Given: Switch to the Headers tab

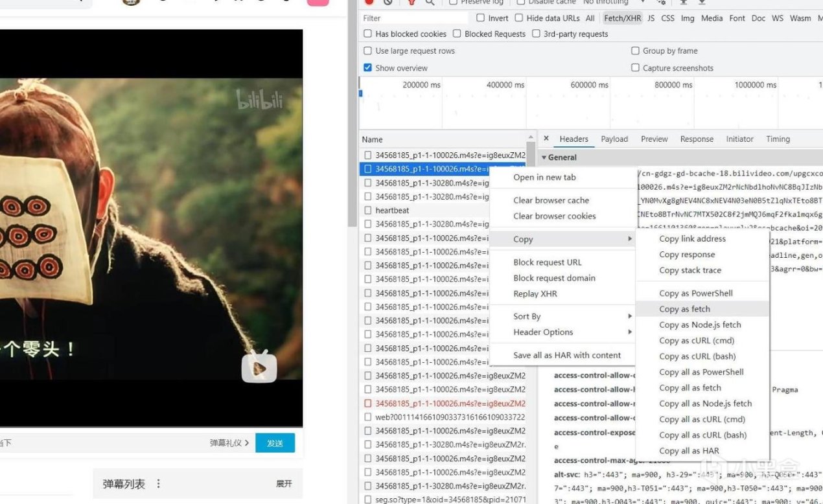Looking at the screenshot, I should 574,139.
